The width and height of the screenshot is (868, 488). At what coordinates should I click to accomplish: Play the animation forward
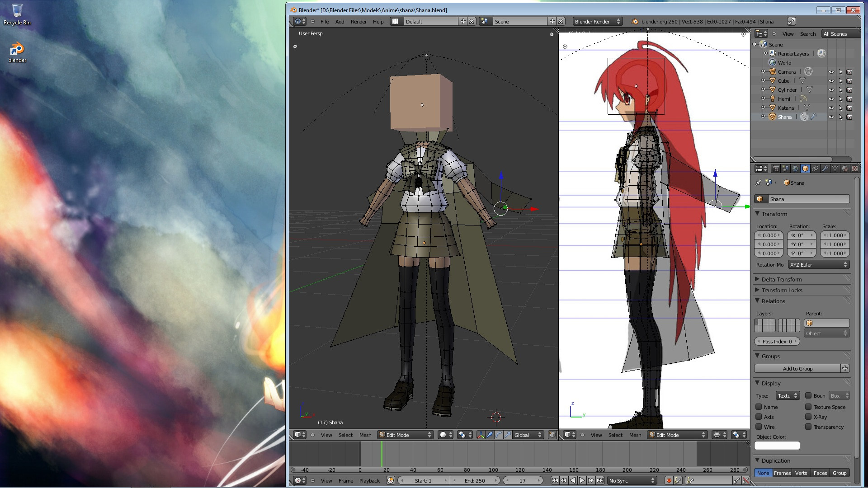point(582,480)
